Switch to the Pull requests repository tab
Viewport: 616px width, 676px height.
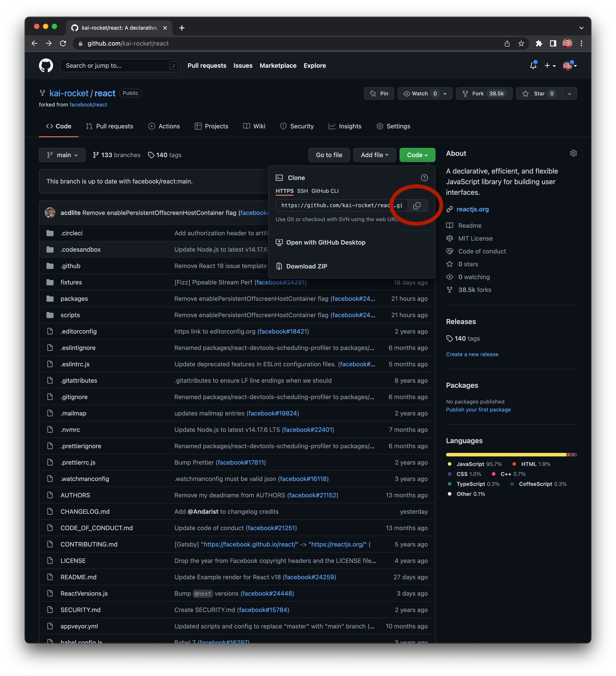pos(110,127)
